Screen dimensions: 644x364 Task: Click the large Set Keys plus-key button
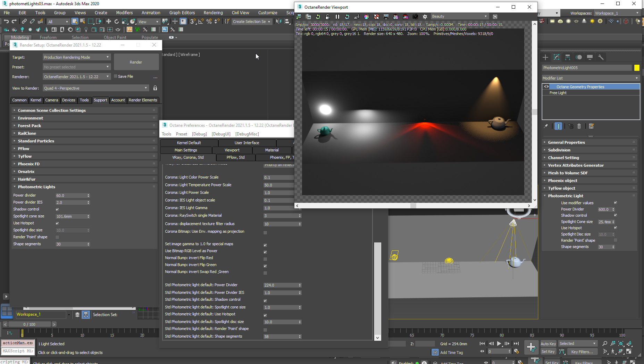[531, 347]
